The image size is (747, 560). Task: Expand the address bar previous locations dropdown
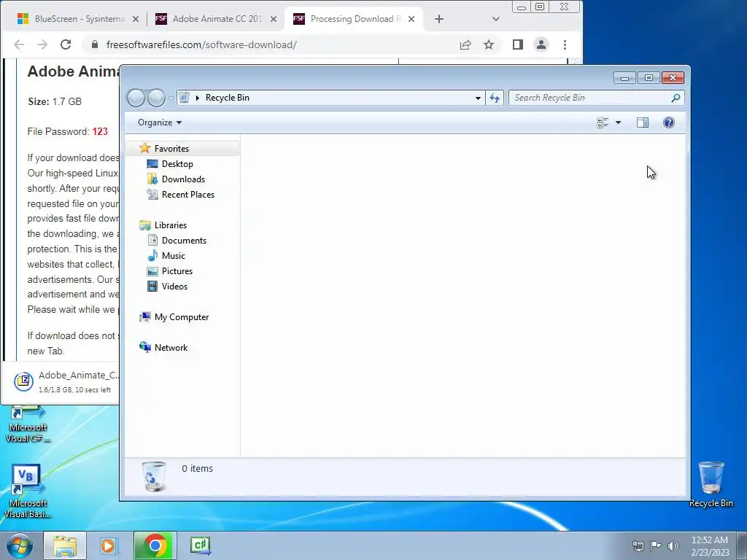click(477, 98)
